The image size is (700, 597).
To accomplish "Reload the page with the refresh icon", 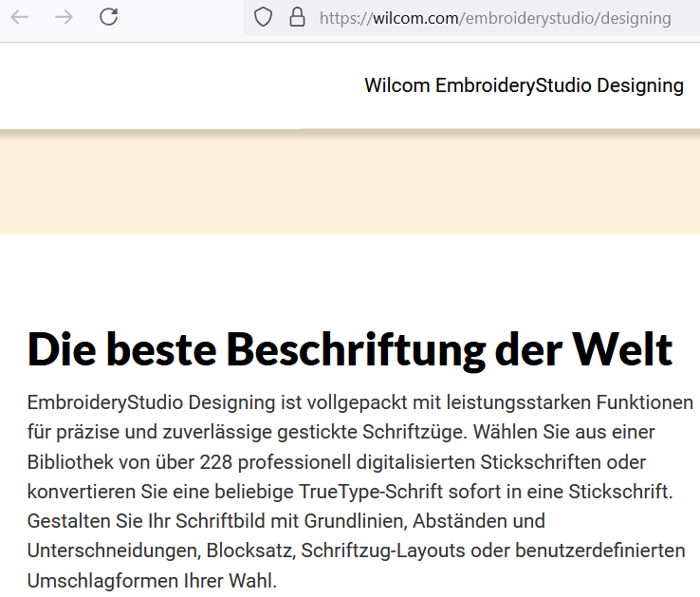I will 108,17.
